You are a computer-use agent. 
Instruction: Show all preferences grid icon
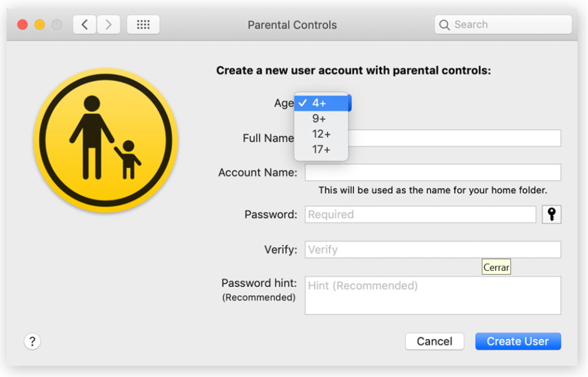tap(143, 25)
